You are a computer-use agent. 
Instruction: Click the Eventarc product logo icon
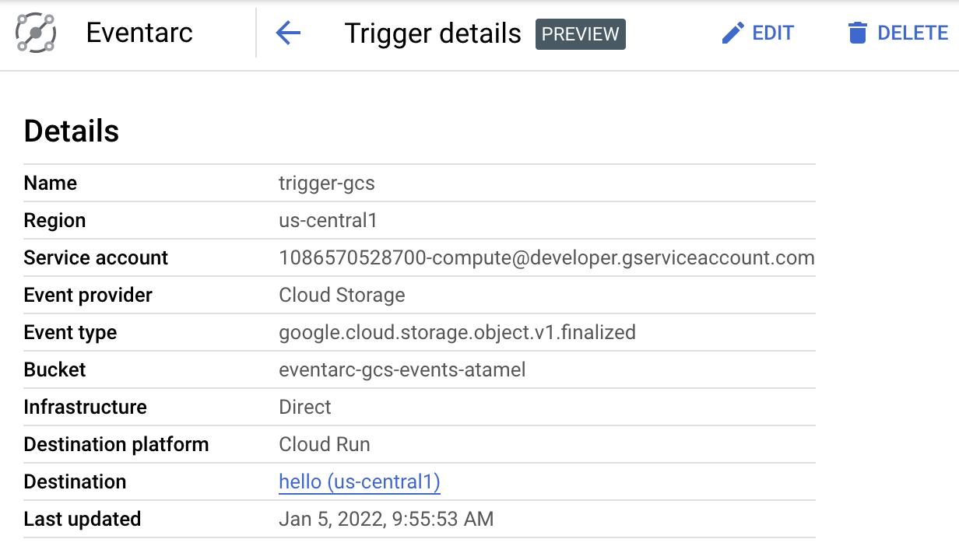36,33
